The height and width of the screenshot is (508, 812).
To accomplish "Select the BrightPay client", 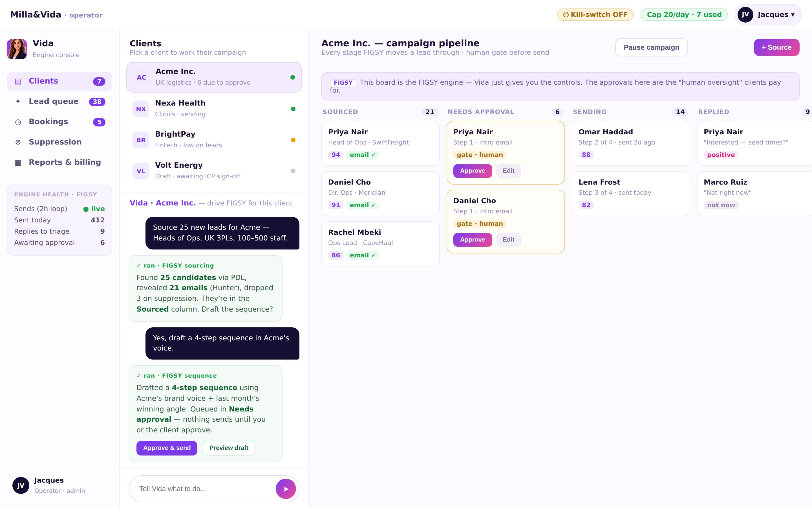I will point(214,140).
